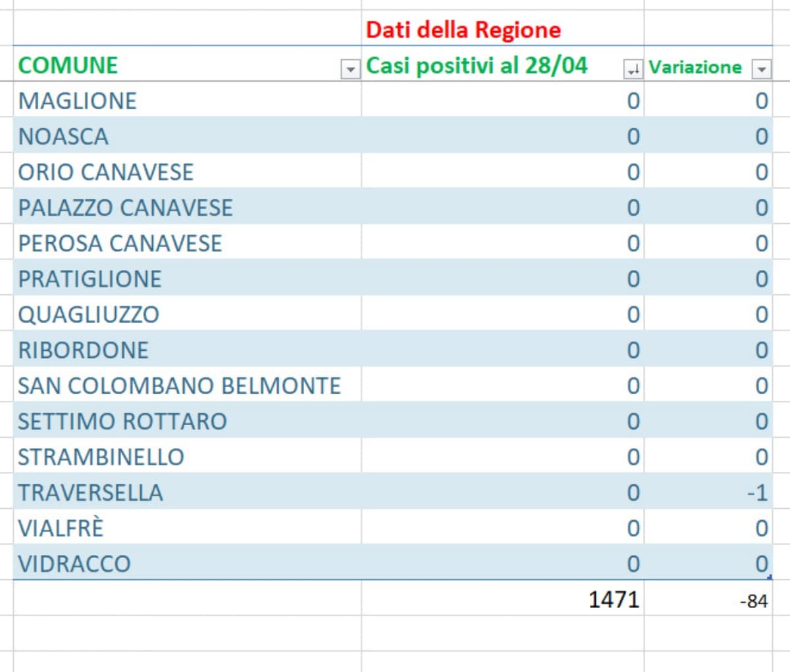Select the -1 variation value for TRAVERSELLA
Screen dimensions: 790x672
(x=757, y=492)
